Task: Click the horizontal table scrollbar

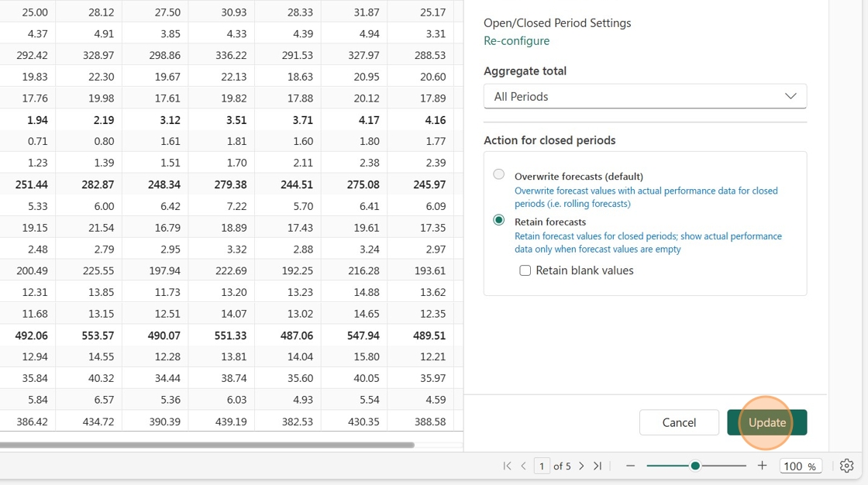Action: click(207, 445)
